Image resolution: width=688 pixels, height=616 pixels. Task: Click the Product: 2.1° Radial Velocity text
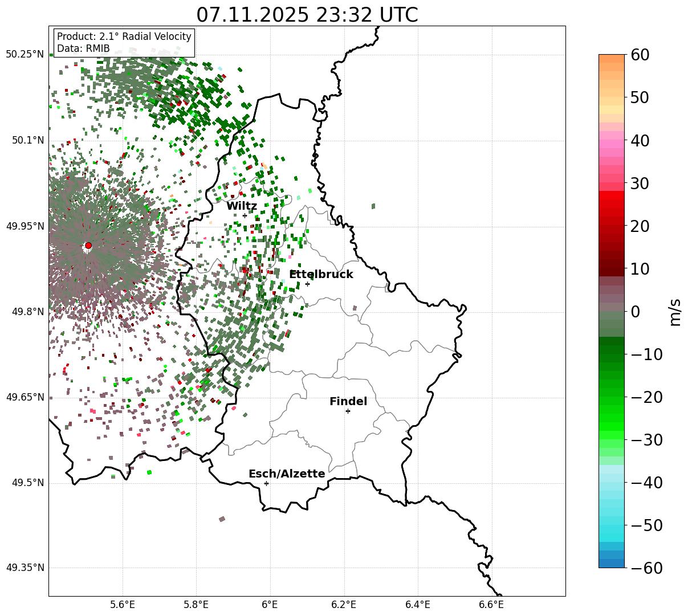pos(124,36)
